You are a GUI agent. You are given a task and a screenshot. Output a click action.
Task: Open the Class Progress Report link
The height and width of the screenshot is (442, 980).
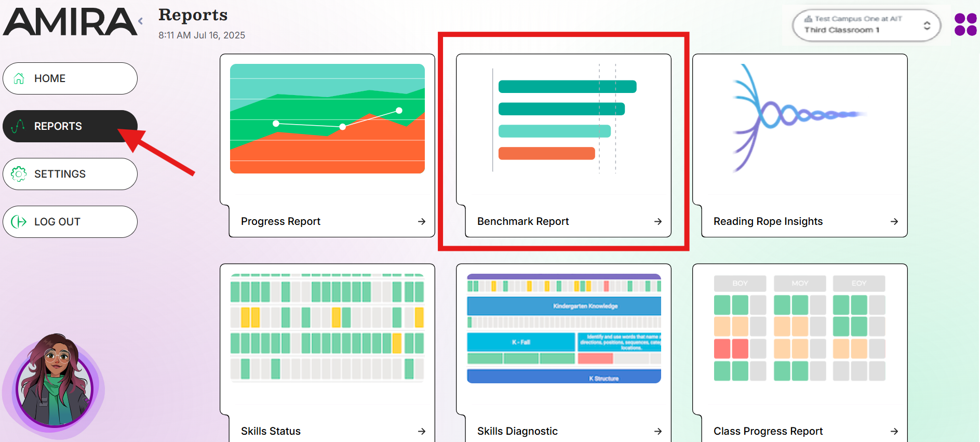point(768,431)
